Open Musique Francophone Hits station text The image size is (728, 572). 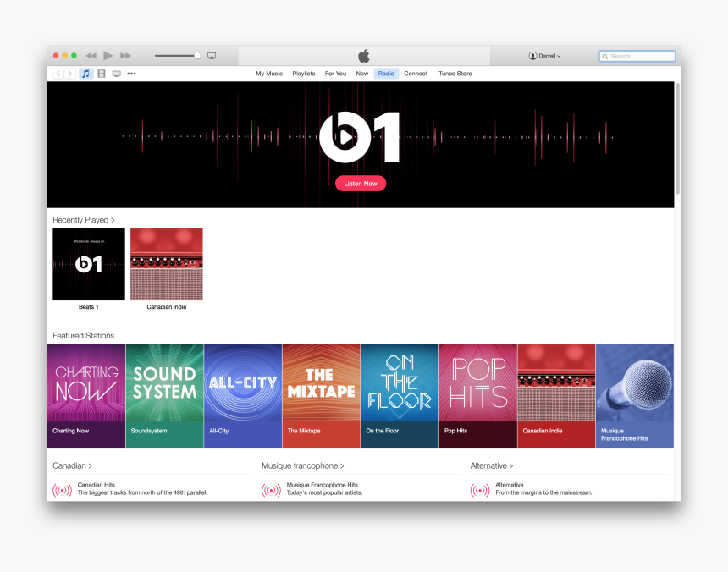(324, 488)
